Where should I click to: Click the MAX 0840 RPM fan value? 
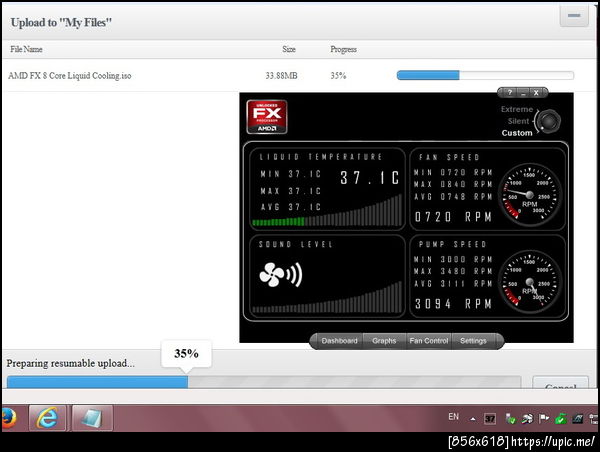pyautogui.click(x=453, y=184)
